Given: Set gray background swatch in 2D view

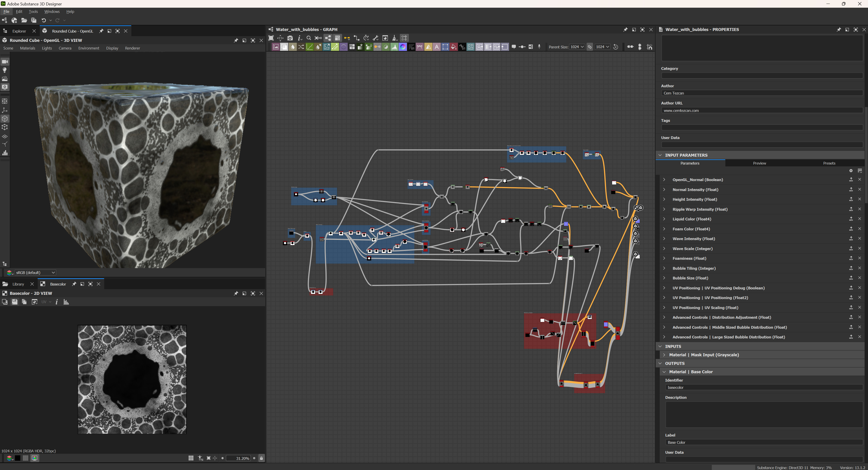Looking at the screenshot, I should tap(26, 458).
